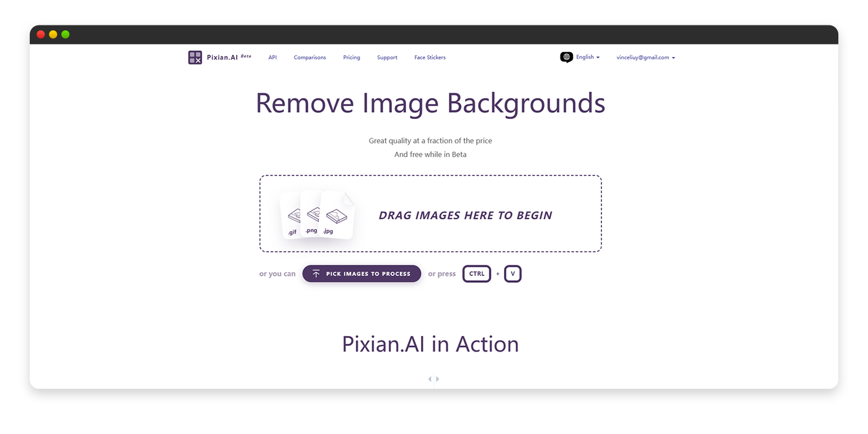This screenshot has height=434, width=868.
Task: Click the .gif file type icon
Action: pyautogui.click(x=291, y=216)
